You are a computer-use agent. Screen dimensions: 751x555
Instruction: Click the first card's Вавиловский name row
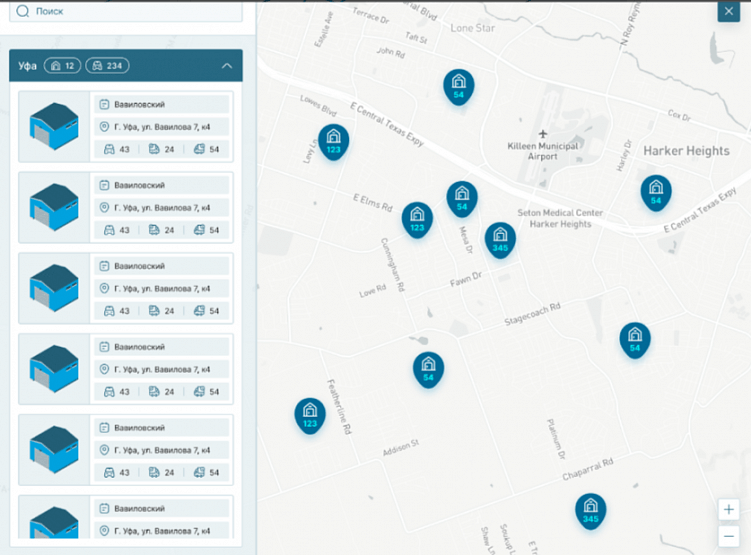click(161, 104)
